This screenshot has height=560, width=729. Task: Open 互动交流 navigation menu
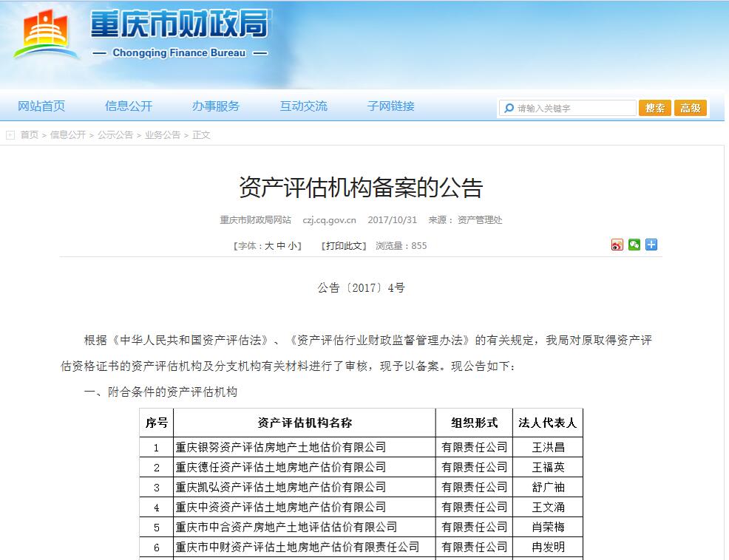304,106
